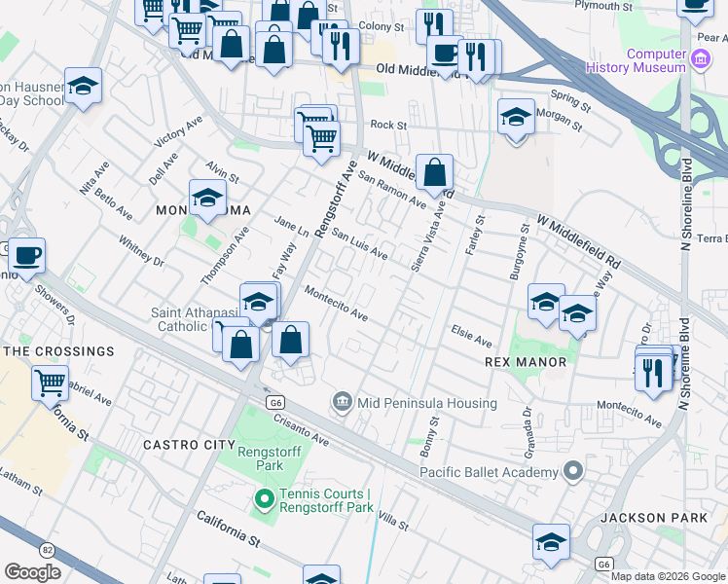The image size is (728, 584).
Task: Click the Villa St street label
Action: click(393, 521)
